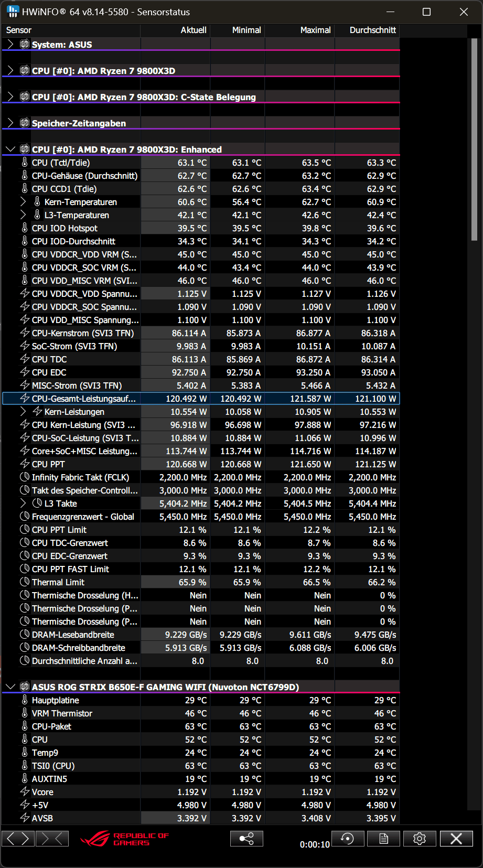Screen dimensions: 483x868
Task: Collapse the ASUS ROG STRIX B650E-F group
Action: click(10, 687)
